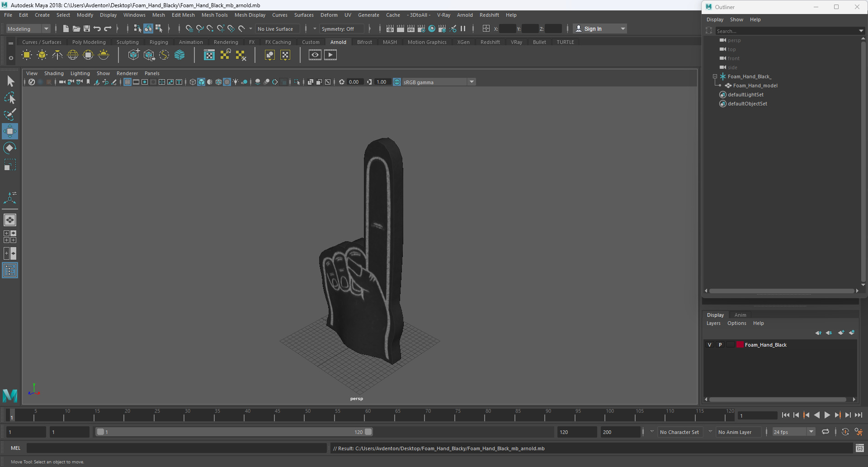The width and height of the screenshot is (868, 467).
Task: Click IPR render icon in status line
Action: tap(411, 29)
